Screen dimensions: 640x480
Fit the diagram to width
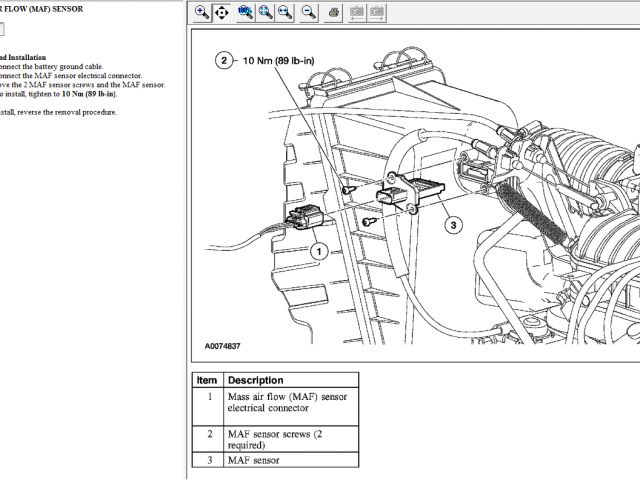(x=286, y=12)
